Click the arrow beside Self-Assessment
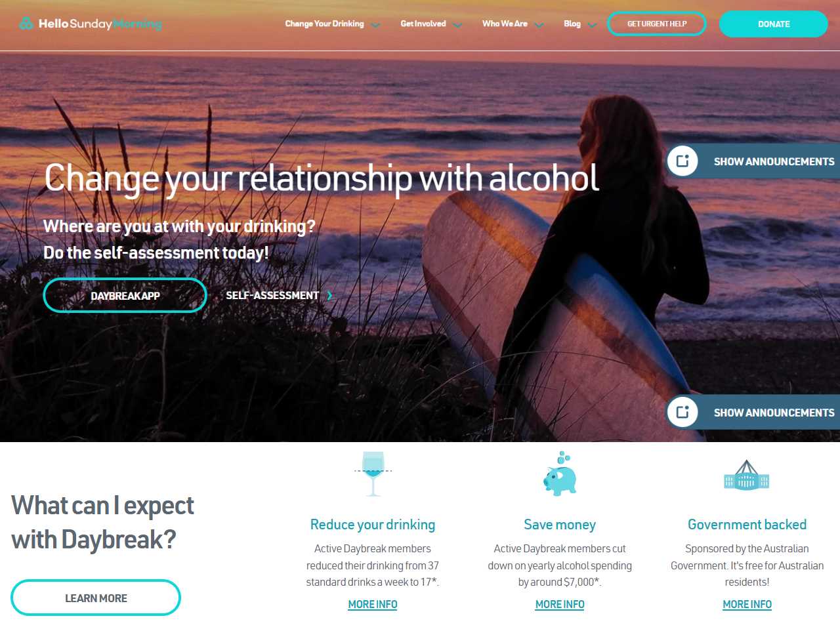 [x=329, y=295]
